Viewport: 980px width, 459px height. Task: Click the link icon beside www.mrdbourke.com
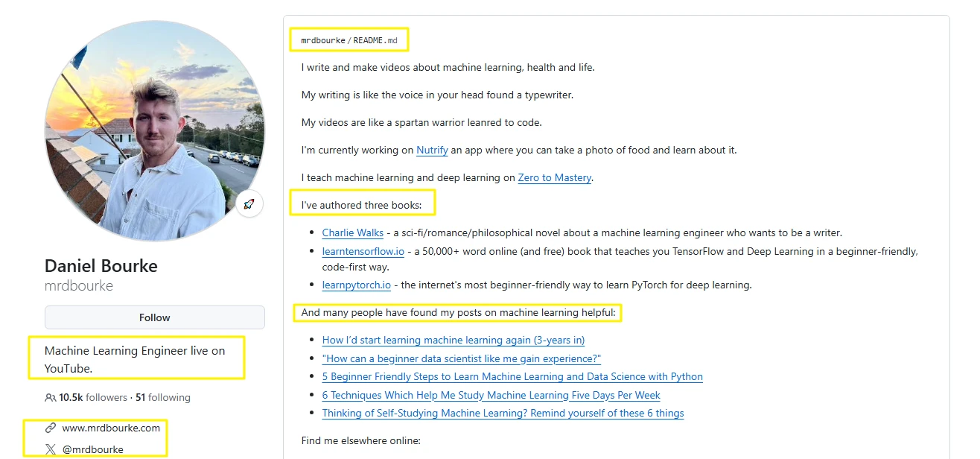(51, 428)
